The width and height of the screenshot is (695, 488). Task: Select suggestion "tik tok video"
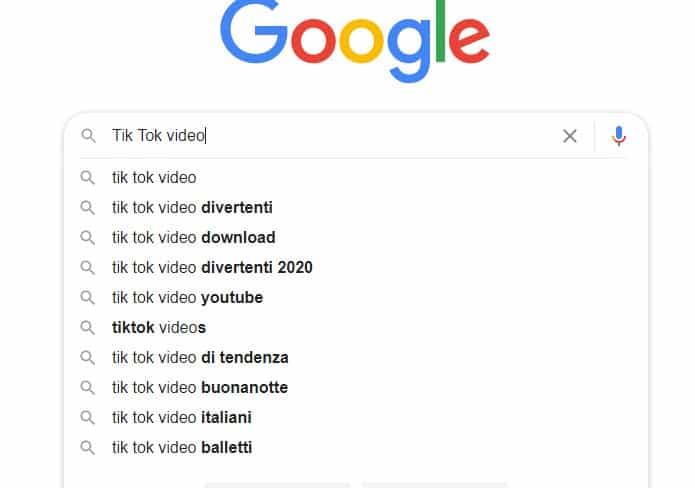pos(154,178)
